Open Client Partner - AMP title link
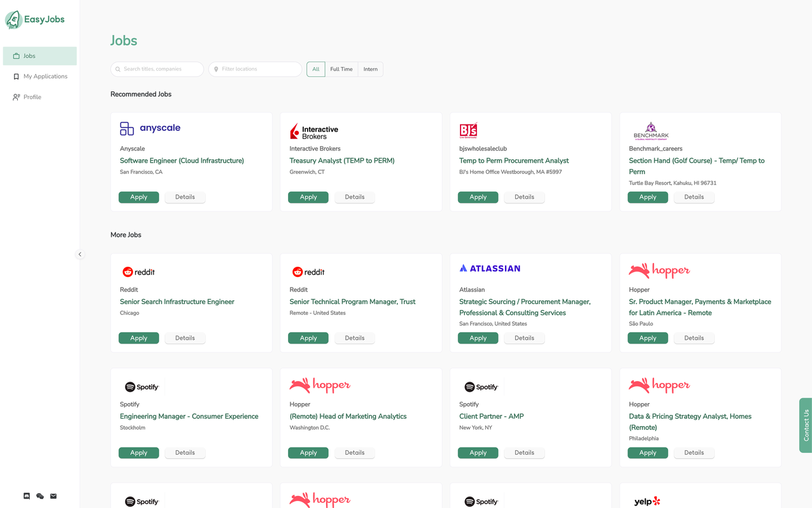812x508 pixels. 492,417
